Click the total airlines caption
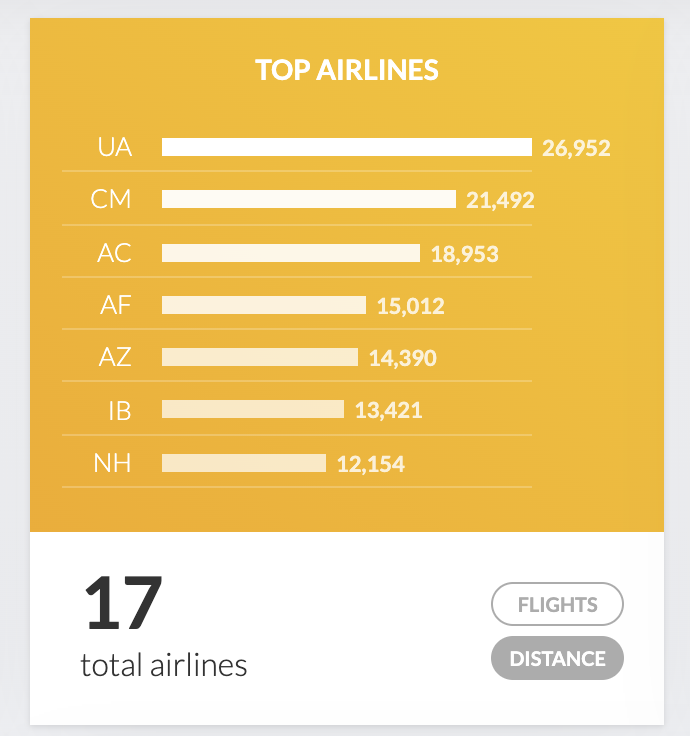The height and width of the screenshot is (736, 690). pyautogui.click(x=164, y=665)
